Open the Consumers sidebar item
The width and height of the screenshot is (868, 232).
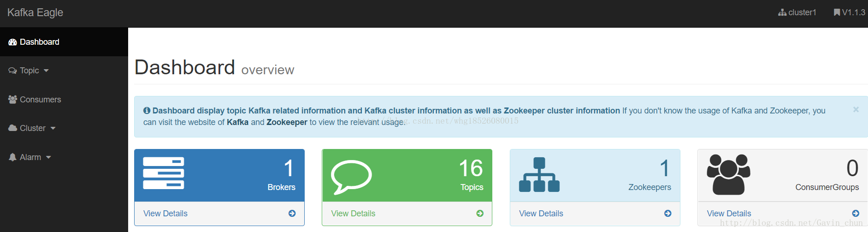point(40,100)
